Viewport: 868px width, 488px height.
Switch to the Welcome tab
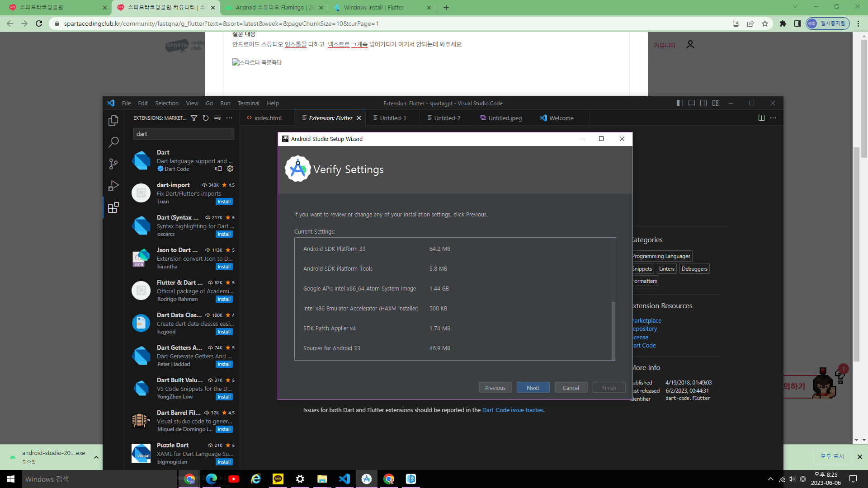point(561,118)
